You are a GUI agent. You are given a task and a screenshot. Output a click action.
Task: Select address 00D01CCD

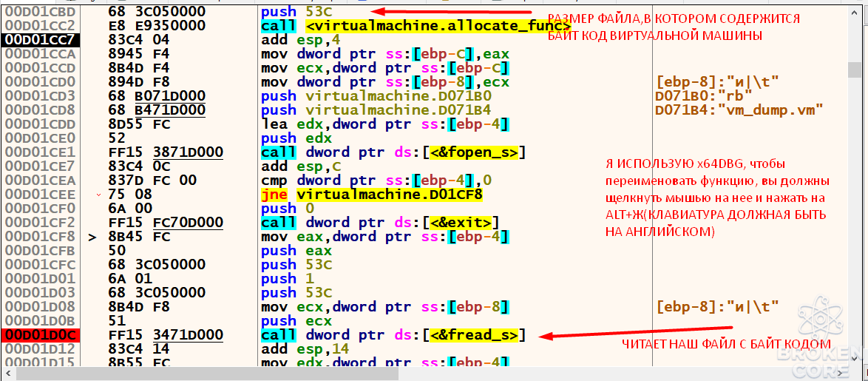[x=41, y=68]
